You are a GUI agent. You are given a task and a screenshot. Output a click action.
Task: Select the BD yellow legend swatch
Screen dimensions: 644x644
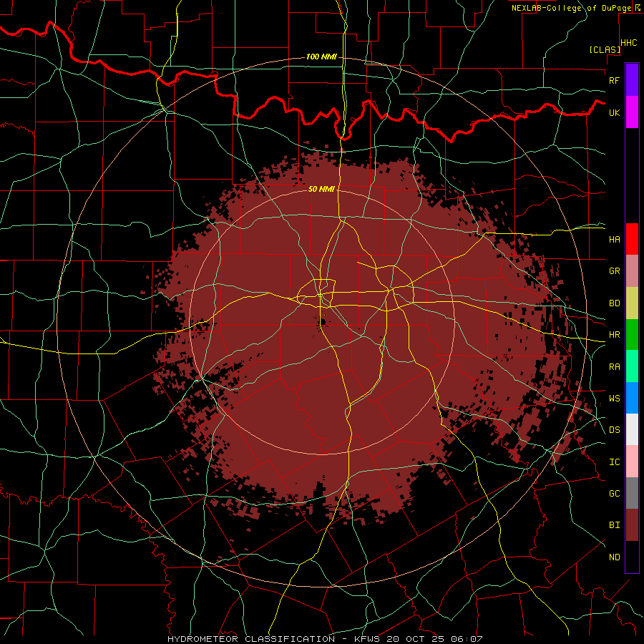tap(632, 303)
